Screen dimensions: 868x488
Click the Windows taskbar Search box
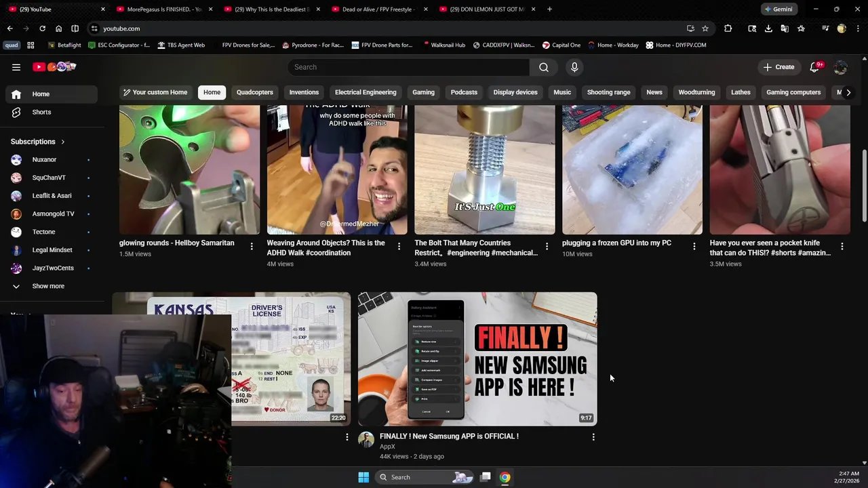pos(422,477)
